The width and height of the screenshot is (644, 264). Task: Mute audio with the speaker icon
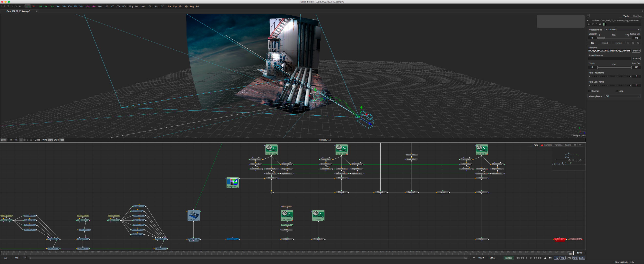tap(550, 258)
